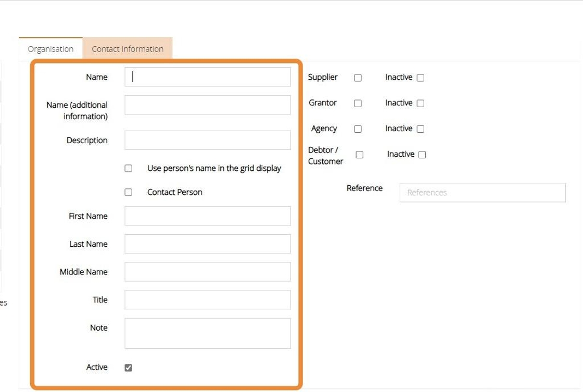Click the Title text field

208,300
